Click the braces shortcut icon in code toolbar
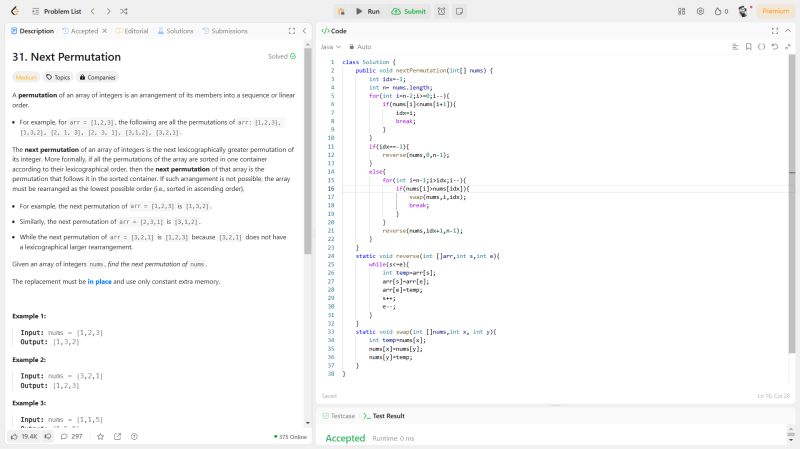This screenshot has width=800, height=449. (761, 47)
